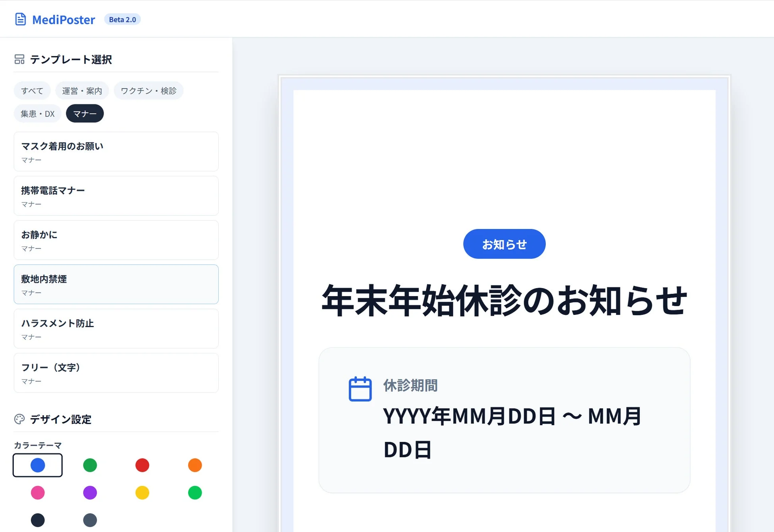Click the Beta 2.0 version badge
The image size is (774, 532).
coord(122,19)
